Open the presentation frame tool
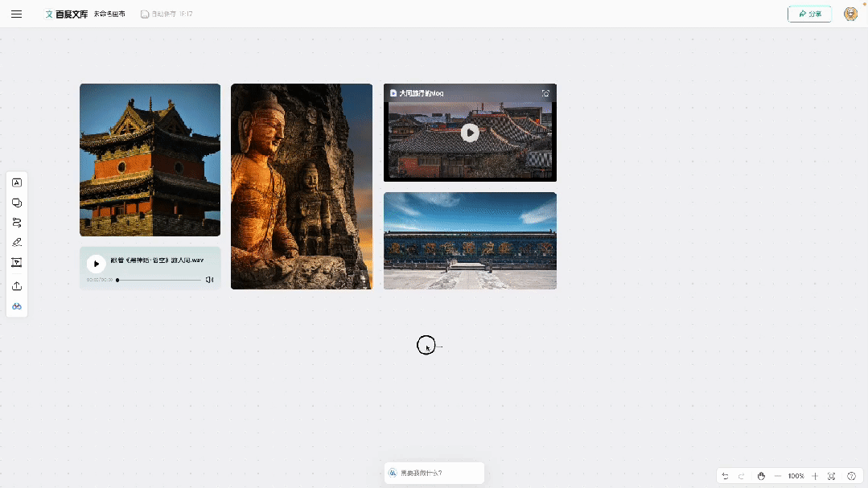The width and height of the screenshot is (868, 488). [x=17, y=262]
